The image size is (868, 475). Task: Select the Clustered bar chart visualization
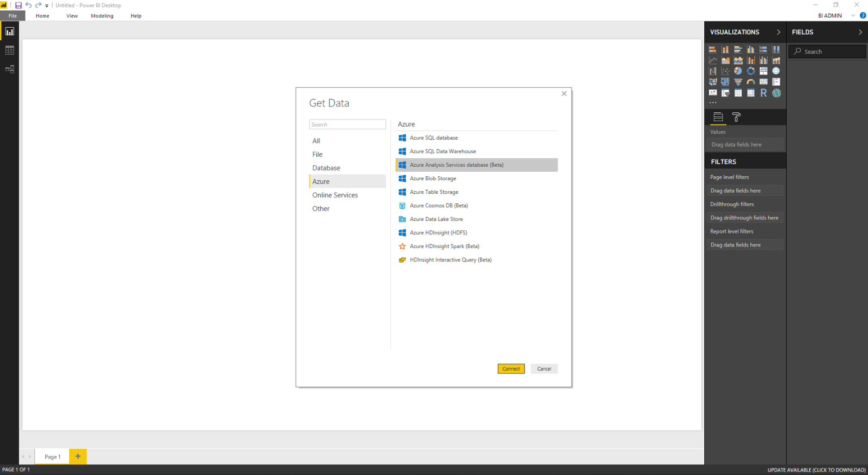pos(738,49)
